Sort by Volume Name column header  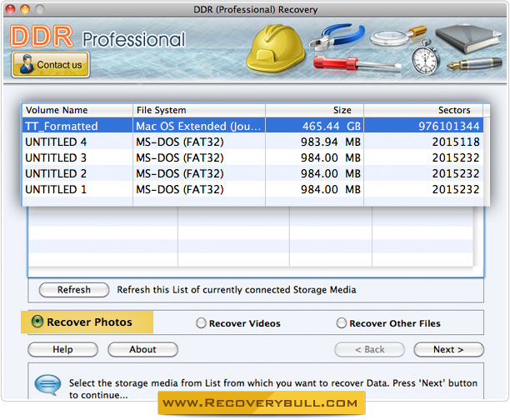(77, 110)
